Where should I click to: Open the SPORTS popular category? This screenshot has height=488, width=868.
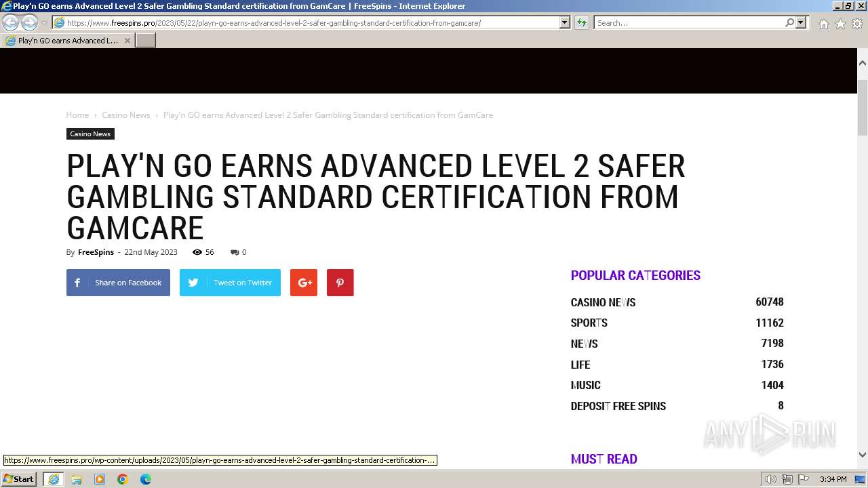tap(589, 323)
